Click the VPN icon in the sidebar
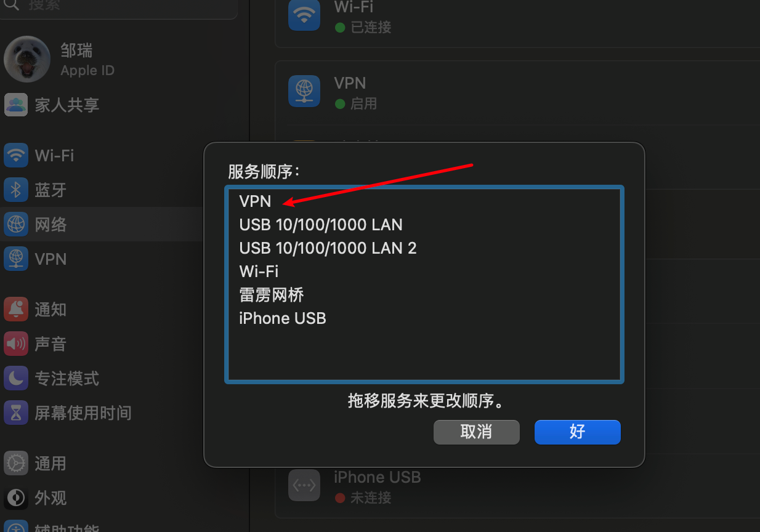This screenshot has width=760, height=532. [x=16, y=259]
